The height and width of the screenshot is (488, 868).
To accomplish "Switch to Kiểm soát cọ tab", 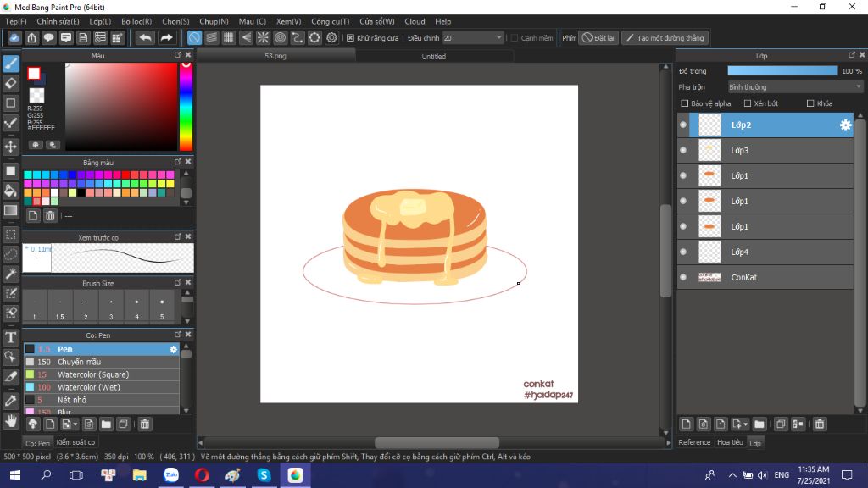I will pyautogui.click(x=75, y=442).
